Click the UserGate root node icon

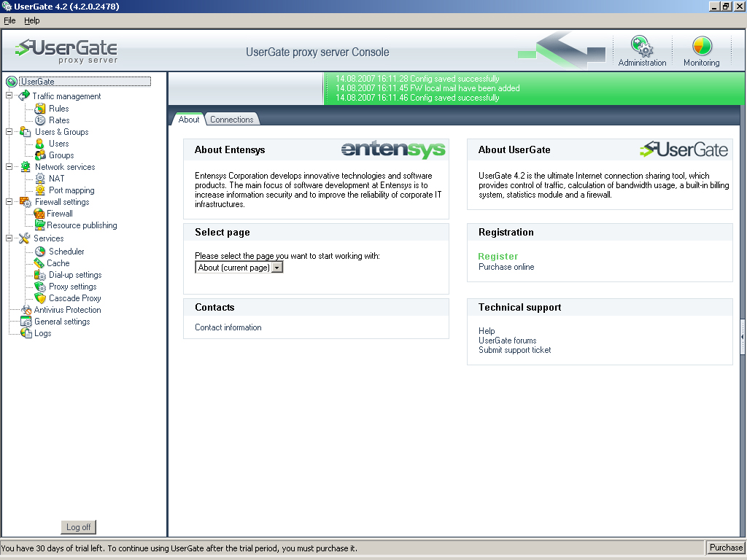coord(12,82)
